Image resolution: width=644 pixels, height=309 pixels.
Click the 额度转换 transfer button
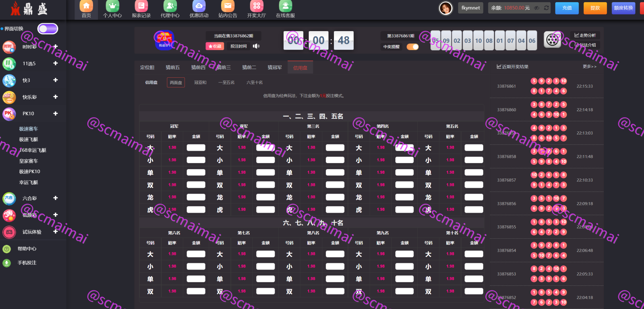click(x=624, y=8)
